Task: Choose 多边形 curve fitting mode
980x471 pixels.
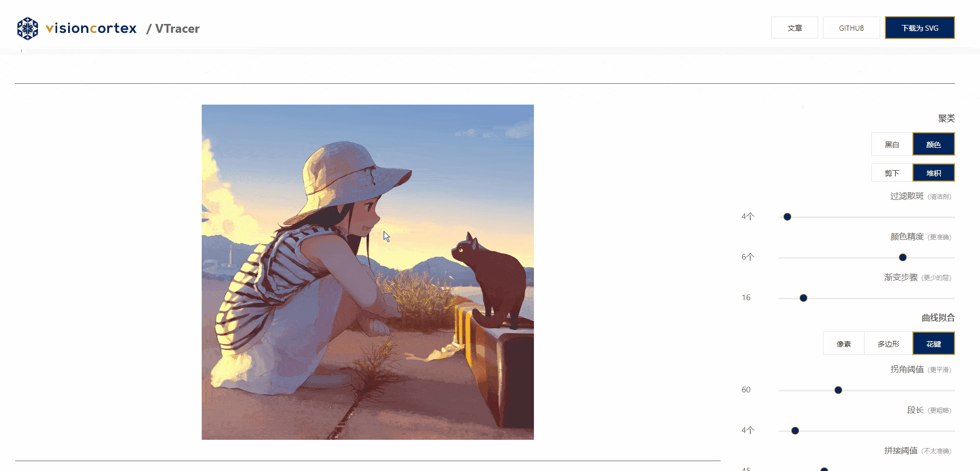Action: point(888,343)
